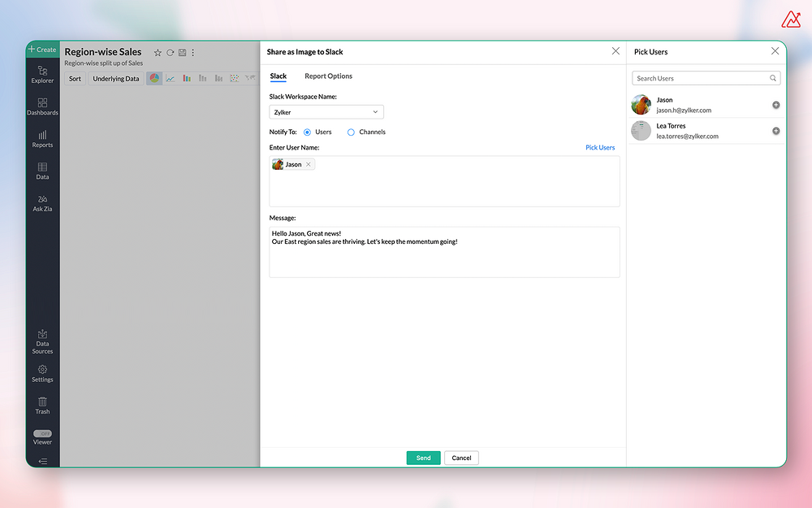Viewport: 812px width, 508px height.
Task: Open Trash from the sidebar
Action: click(42, 406)
